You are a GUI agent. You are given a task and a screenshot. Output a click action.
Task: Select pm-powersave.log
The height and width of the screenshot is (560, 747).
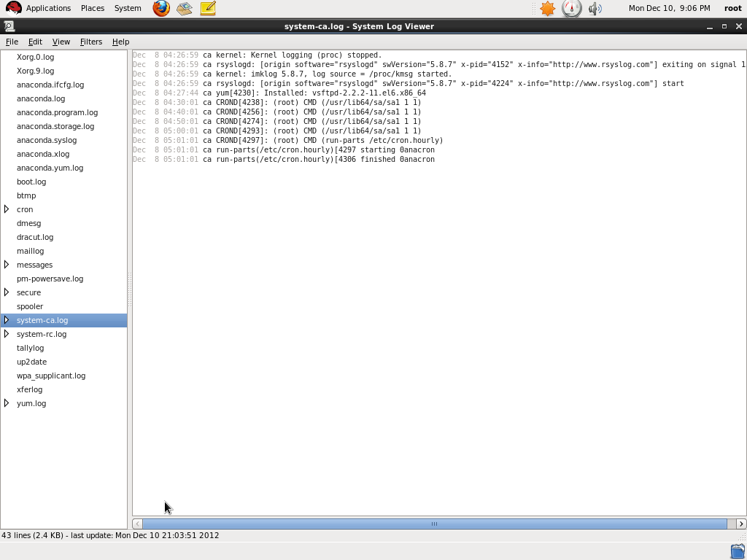tap(50, 279)
